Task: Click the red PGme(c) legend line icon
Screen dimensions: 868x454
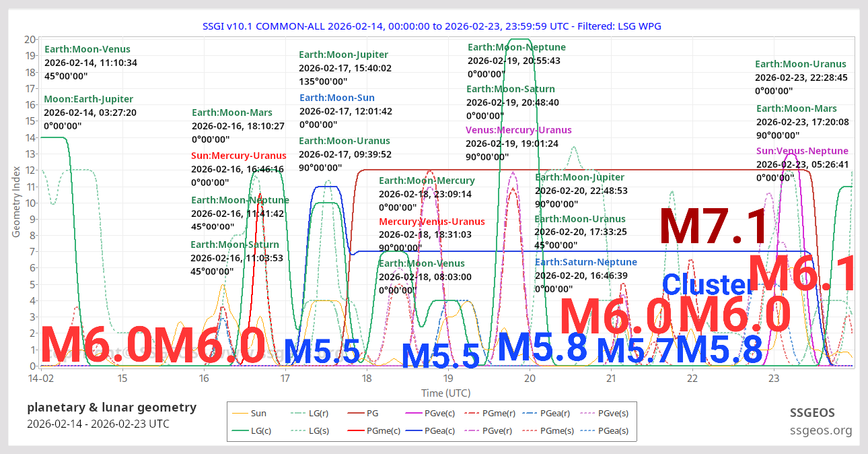Action: coord(356,430)
